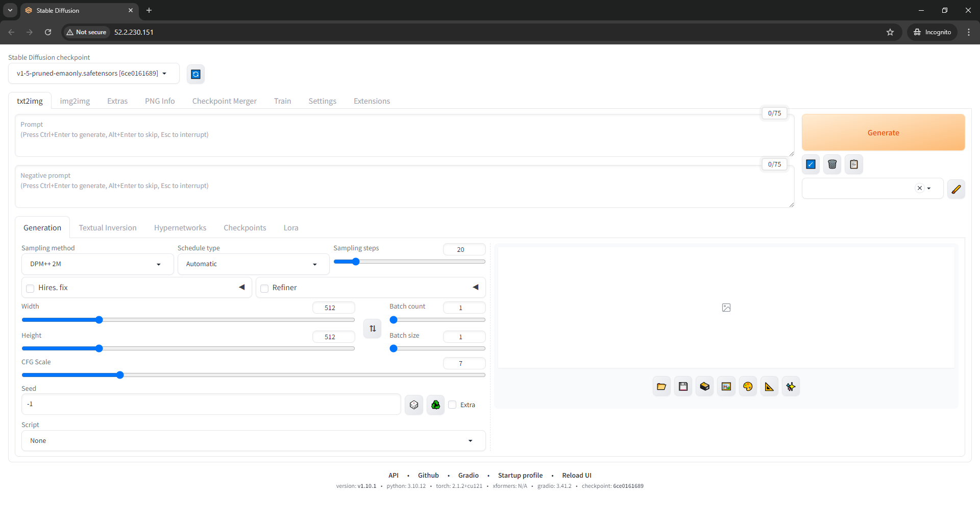The width and height of the screenshot is (980, 517).
Task: Open new browser tab
Action: point(149,10)
